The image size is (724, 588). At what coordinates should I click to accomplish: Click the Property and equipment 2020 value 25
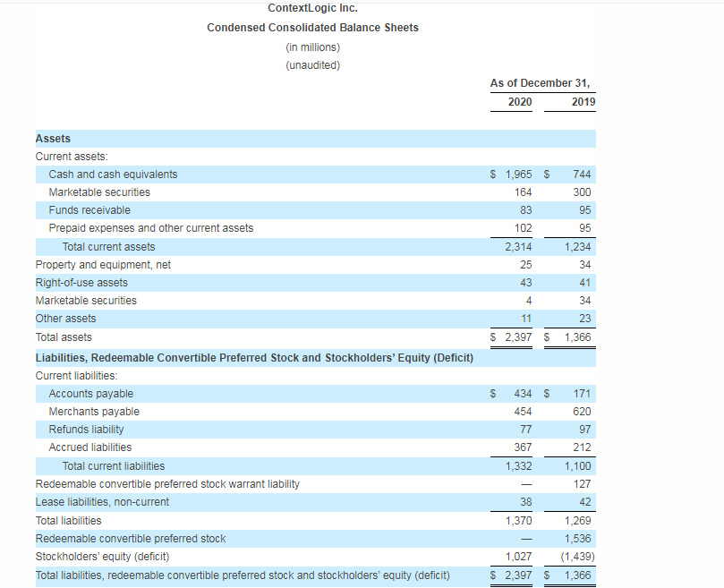526,265
